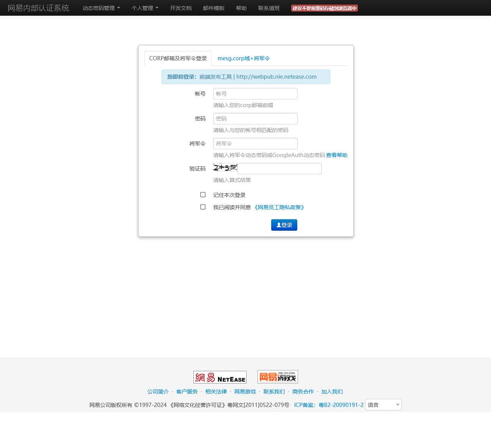Click the 将军令 dynamic code field
The height and width of the screenshot is (448, 491).
pos(255,144)
